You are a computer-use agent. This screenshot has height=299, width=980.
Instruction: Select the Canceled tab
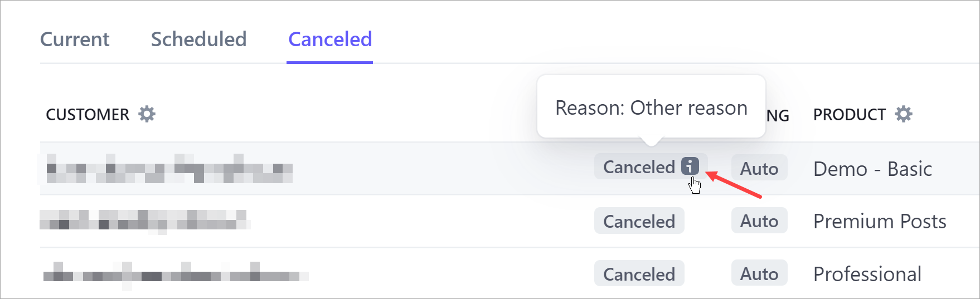coord(330,40)
